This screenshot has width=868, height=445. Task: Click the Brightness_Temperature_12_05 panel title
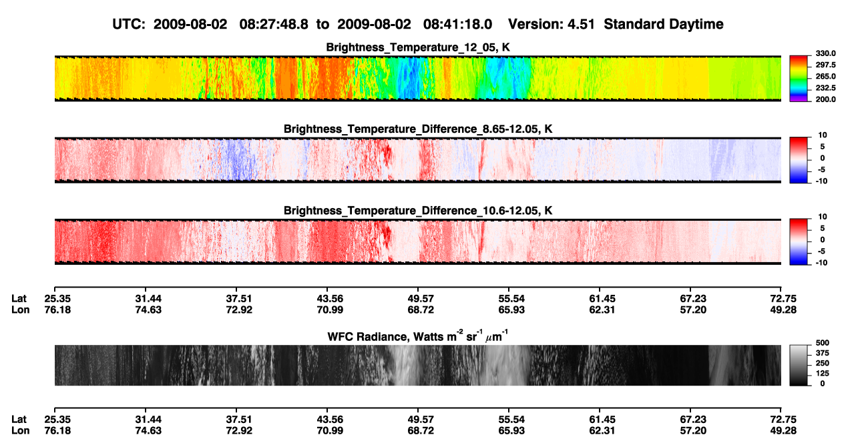pos(418,47)
